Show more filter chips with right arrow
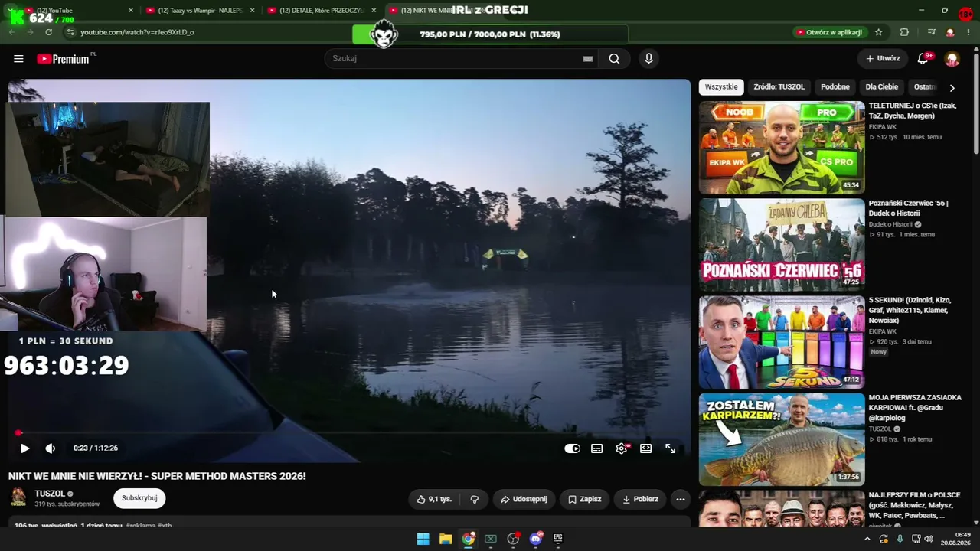This screenshot has height=551, width=980. click(952, 87)
